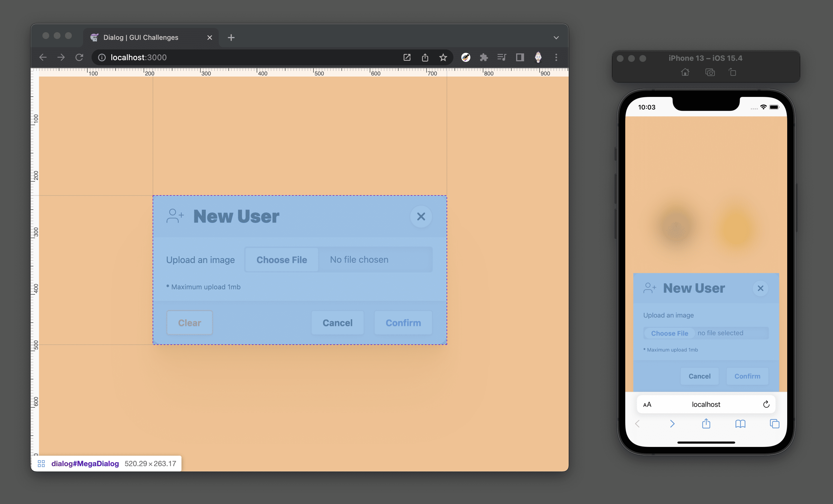Click the Clear button in desktop dialog
833x504 pixels.
tap(189, 323)
